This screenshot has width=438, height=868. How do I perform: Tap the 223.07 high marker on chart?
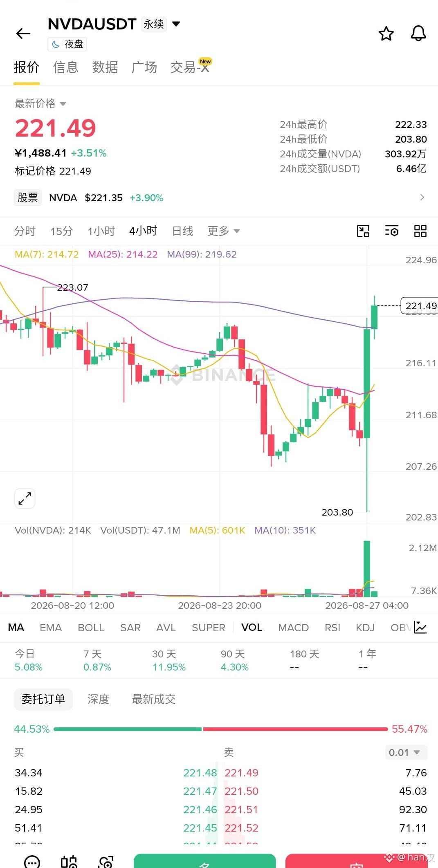72,287
